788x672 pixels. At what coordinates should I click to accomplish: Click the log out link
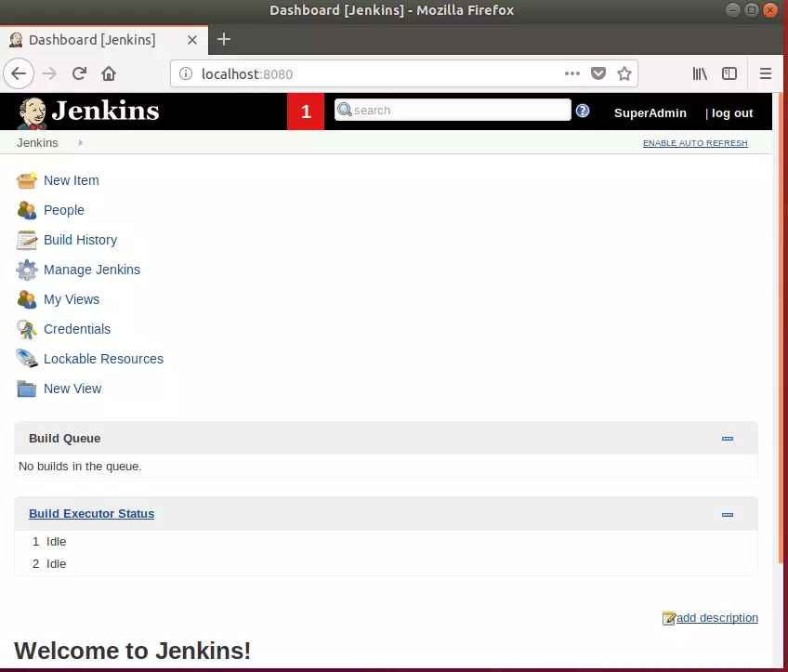tap(732, 113)
